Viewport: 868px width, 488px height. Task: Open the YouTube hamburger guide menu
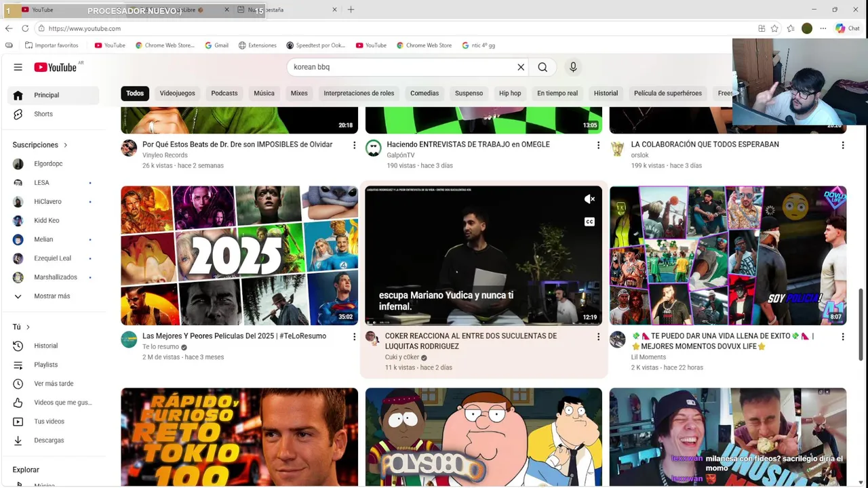pyautogui.click(x=18, y=67)
